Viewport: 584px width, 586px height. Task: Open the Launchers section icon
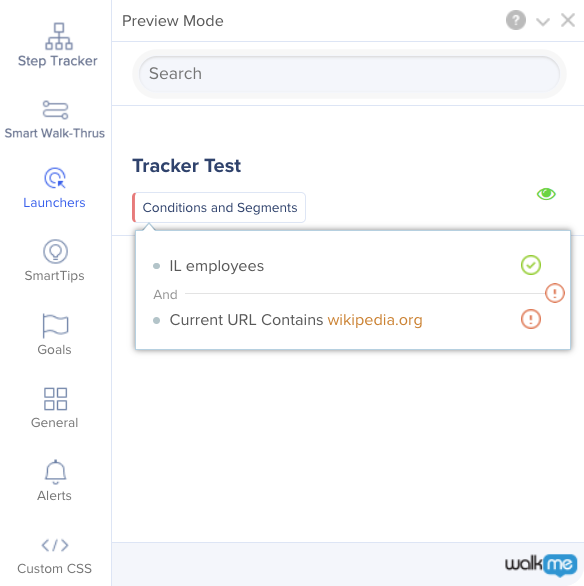pos(55,178)
